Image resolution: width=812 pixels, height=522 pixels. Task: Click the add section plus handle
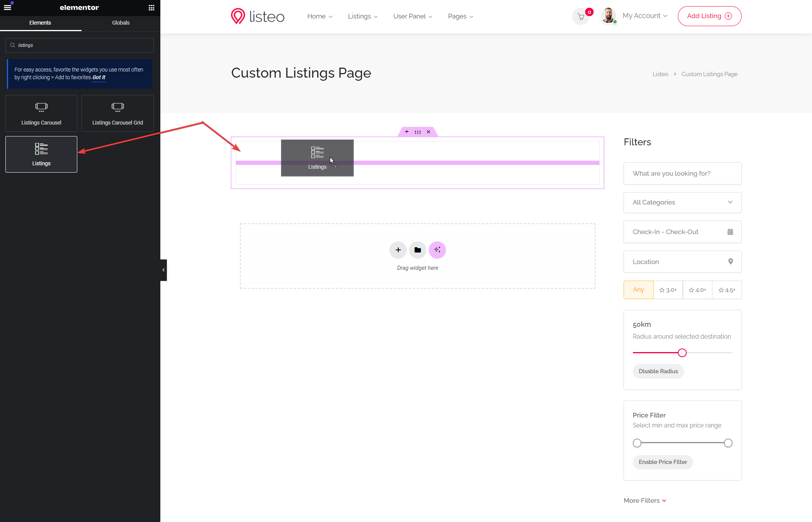coord(407,132)
